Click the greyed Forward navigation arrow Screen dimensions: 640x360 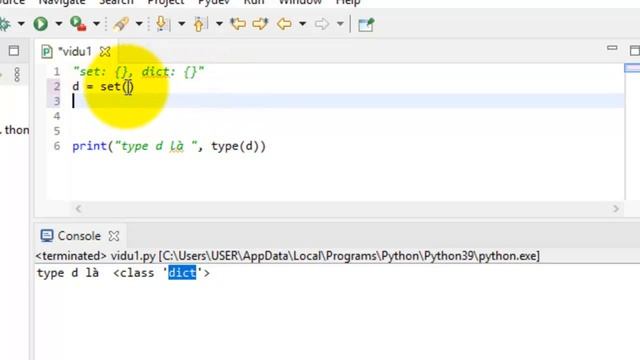point(322,24)
